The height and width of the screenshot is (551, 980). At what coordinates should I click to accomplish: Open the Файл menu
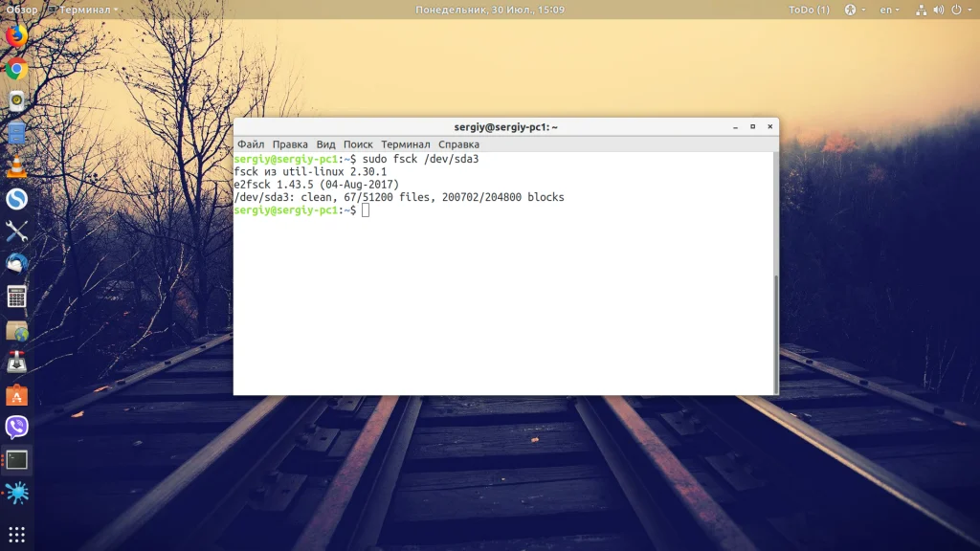tap(251, 144)
